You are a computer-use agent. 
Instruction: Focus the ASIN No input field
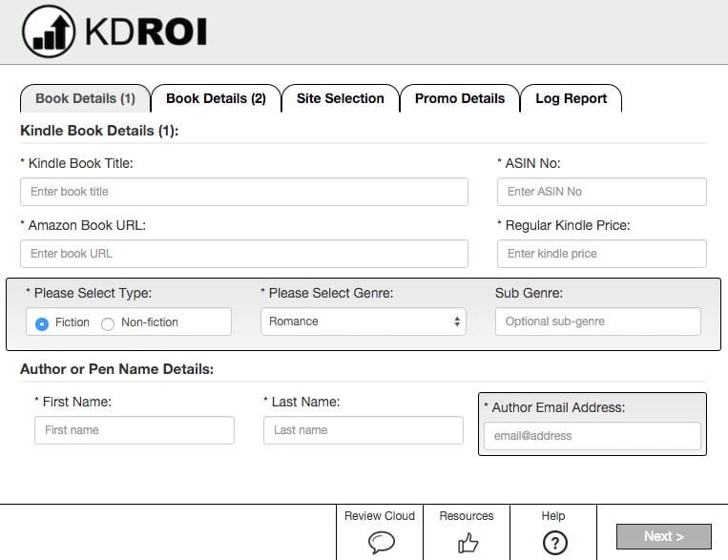(602, 192)
